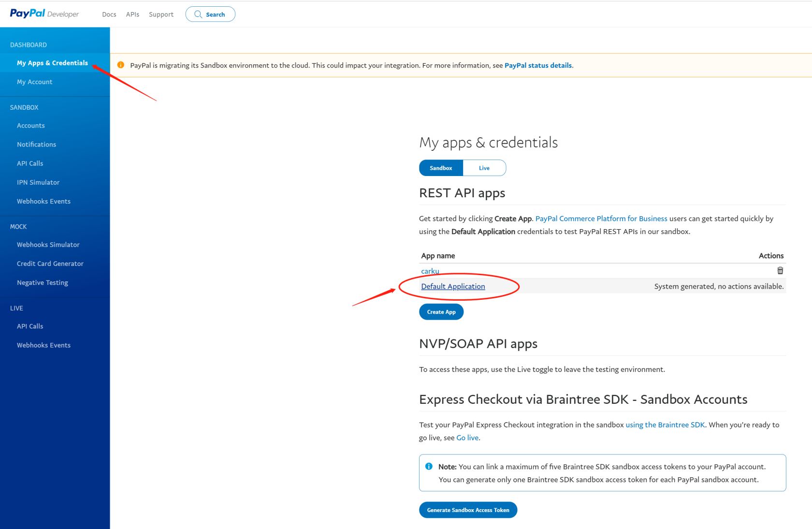Click the LIVE section heading
This screenshot has height=529, width=812.
pyautogui.click(x=16, y=308)
